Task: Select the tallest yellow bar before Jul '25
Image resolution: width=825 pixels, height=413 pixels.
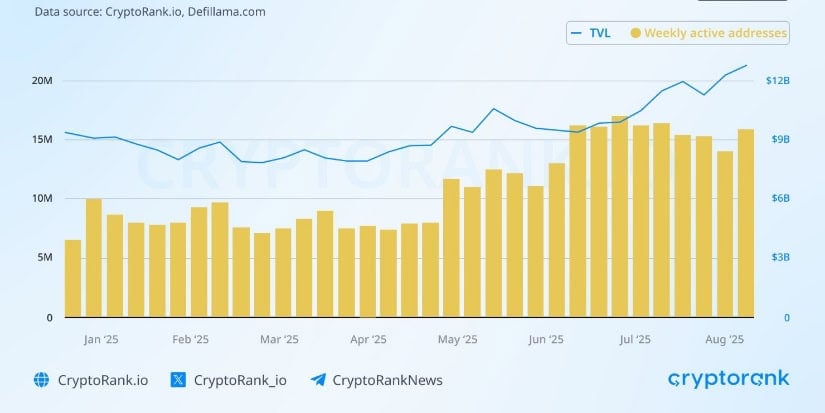Action: (620, 216)
